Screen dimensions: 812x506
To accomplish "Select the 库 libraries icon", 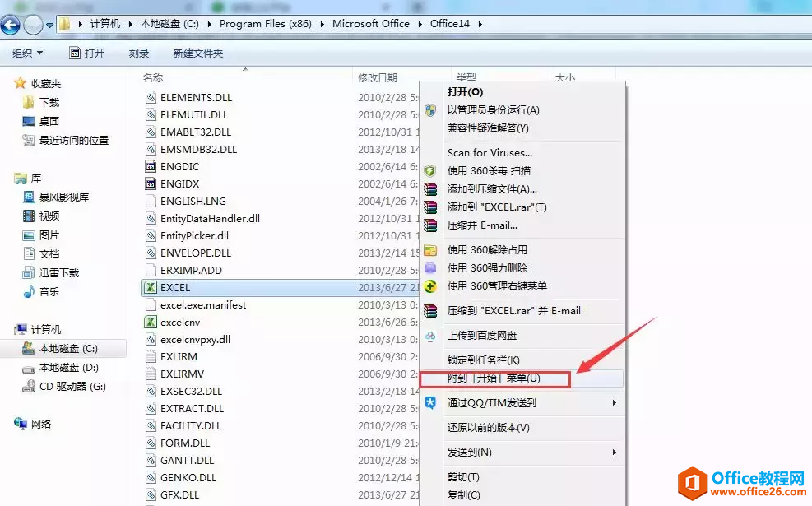I will pos(21,179).
